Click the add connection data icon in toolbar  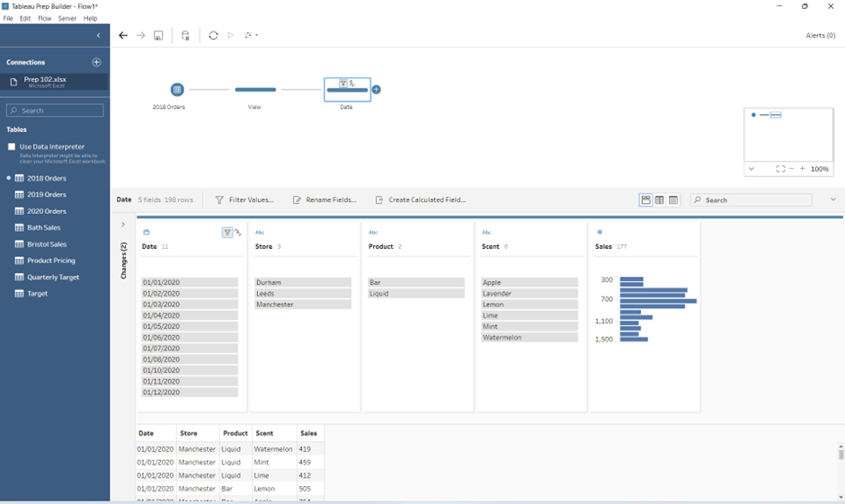185,35
